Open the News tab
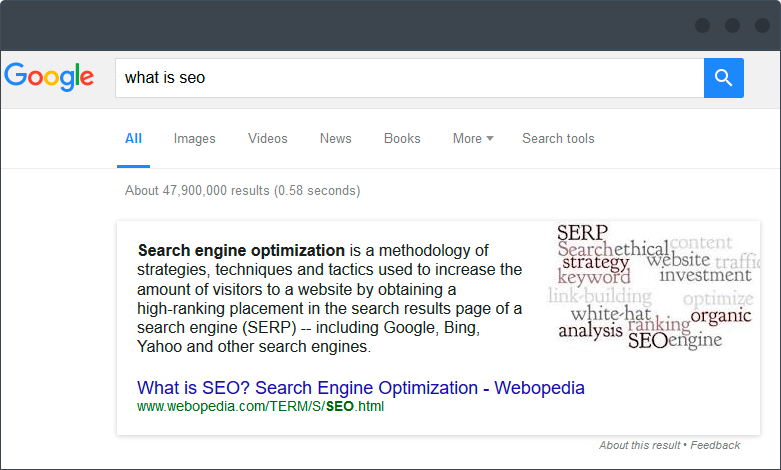The image size is (781, 470). (x=336, y=138)
